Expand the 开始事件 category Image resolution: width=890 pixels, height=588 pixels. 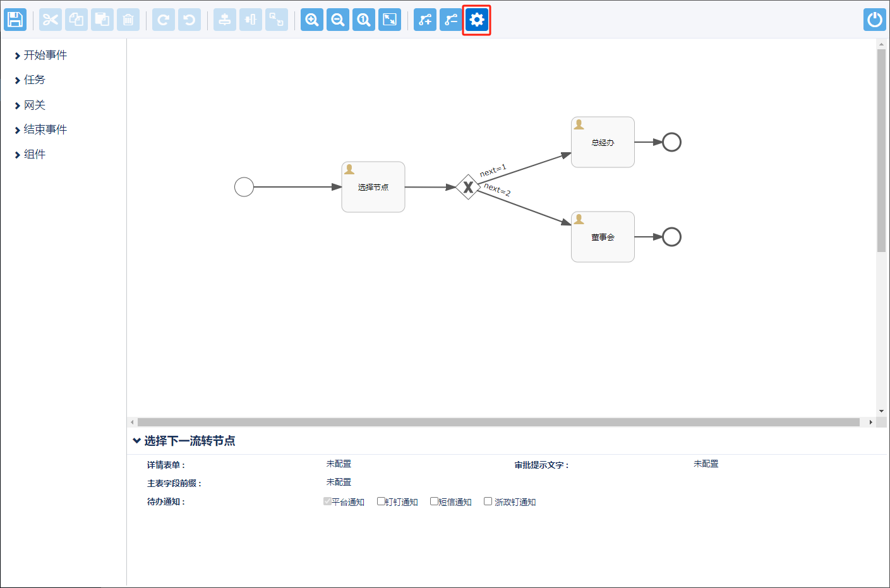[x=45, y=56]
